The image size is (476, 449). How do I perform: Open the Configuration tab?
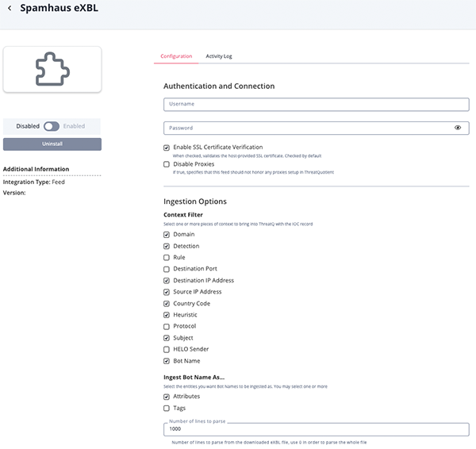[176, 56]
